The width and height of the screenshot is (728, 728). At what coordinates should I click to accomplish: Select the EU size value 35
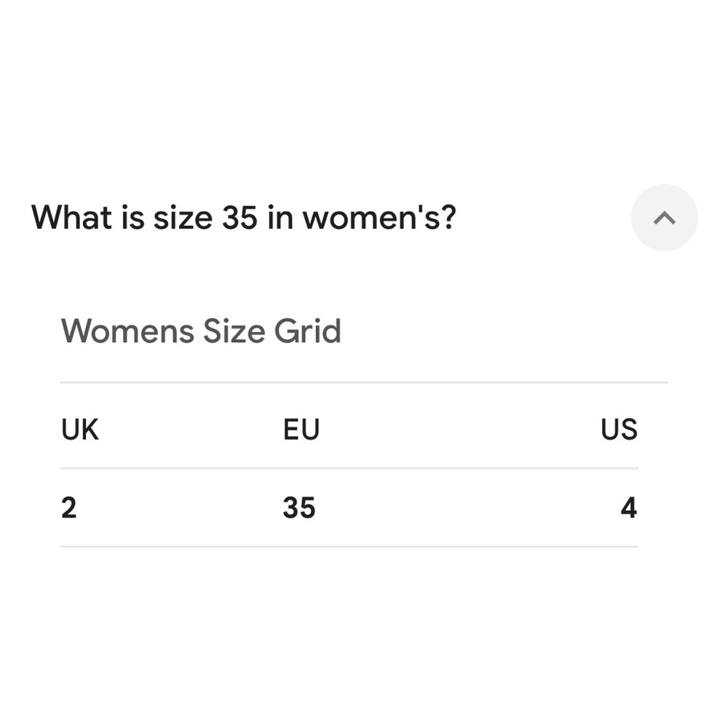coord(299,507)
